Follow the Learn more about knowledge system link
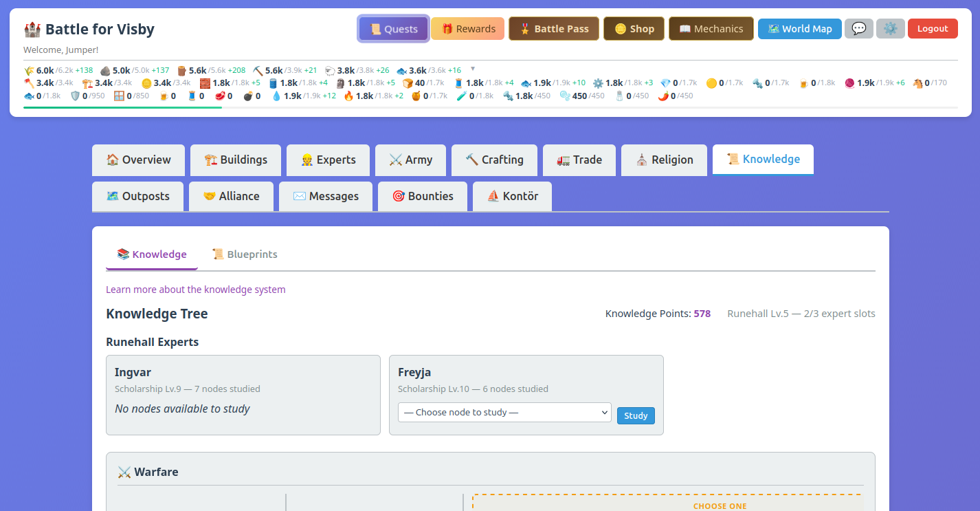Viewport: 980px width, 511px height. pos(196,290)
